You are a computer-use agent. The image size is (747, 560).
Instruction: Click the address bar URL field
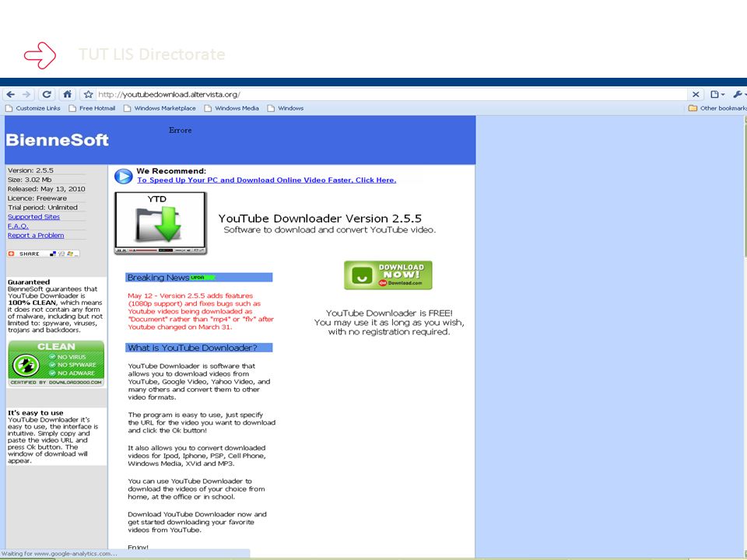point(391,94)
